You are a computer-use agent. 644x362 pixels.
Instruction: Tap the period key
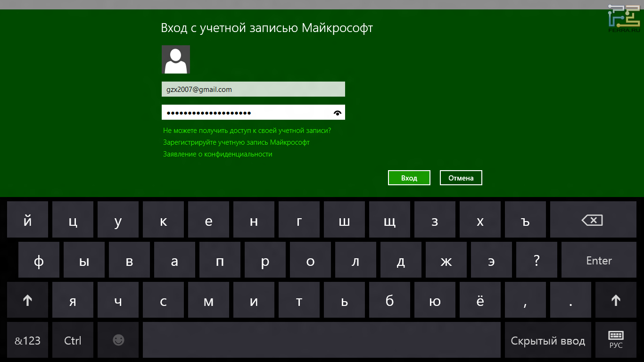570,300
